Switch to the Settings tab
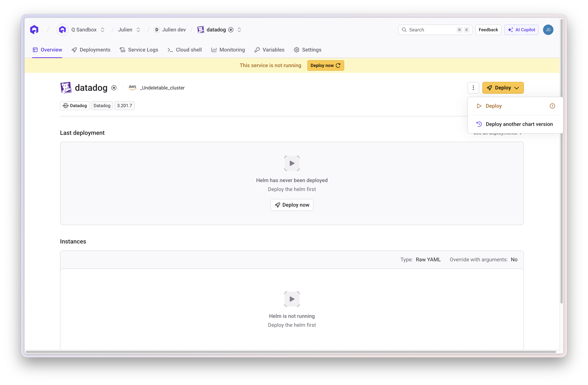 point(308,50)
